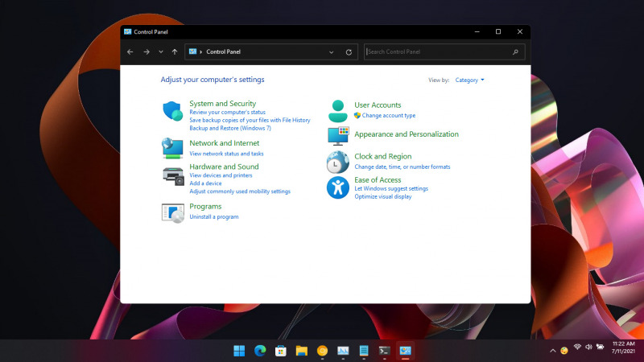
Task: Open the terminal app on taskbar
Action: [385, 351]
